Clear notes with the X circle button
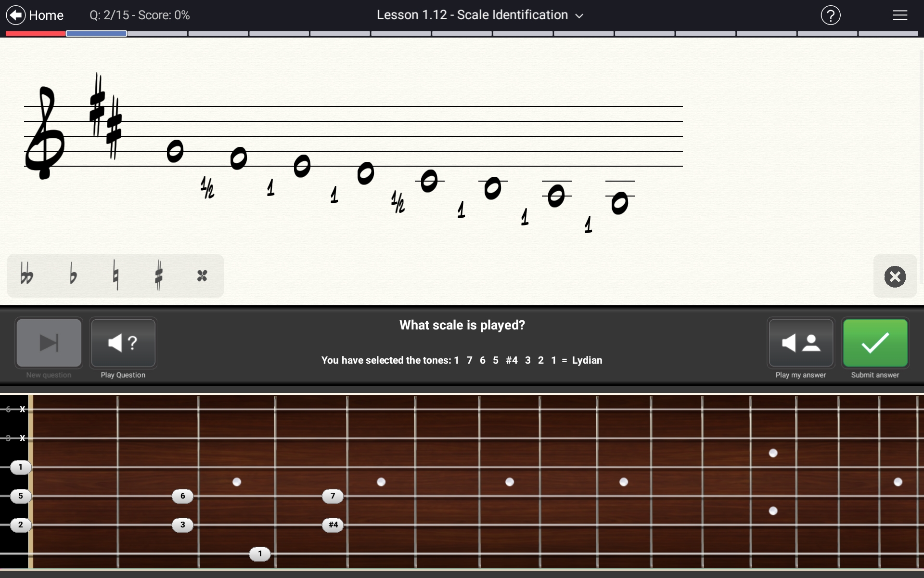The width and height of the screenshot is (924, 578). pos(895,276)
